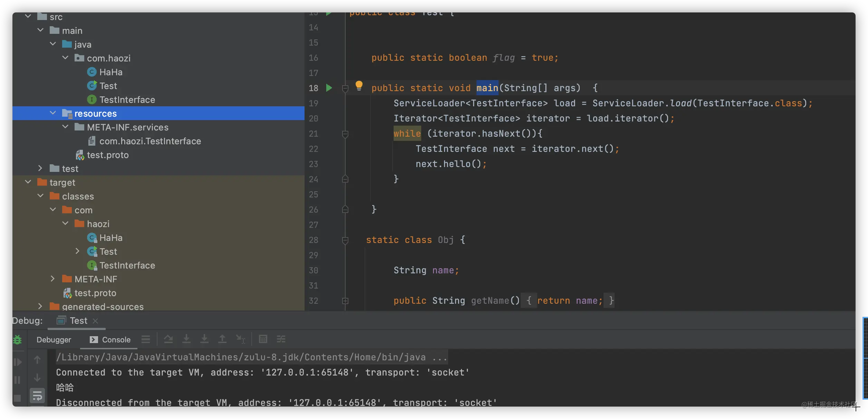Click the Resume Program icon in debug sidebar
This screenshot has height=419, width=868.
tap(17, 362)
